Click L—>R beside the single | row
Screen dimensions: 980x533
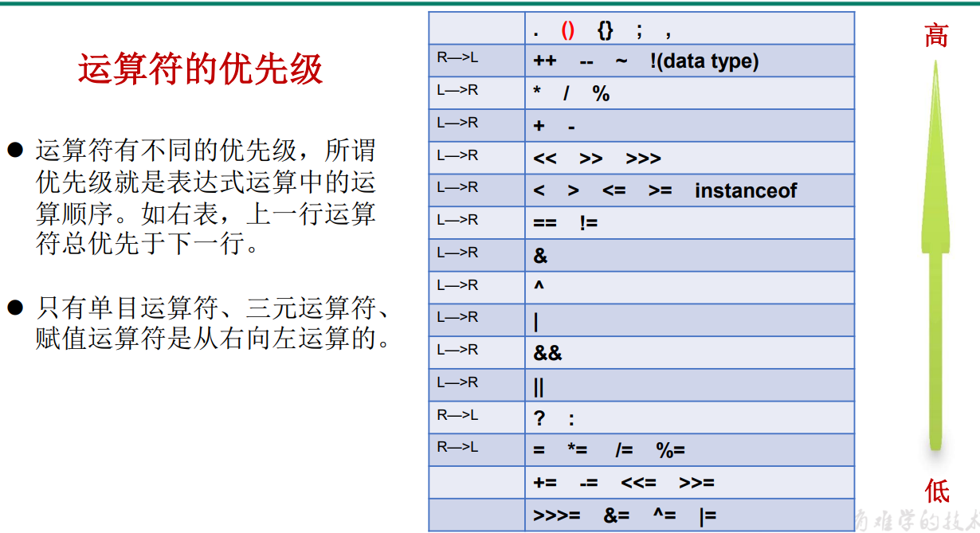(x=457, y=317)
